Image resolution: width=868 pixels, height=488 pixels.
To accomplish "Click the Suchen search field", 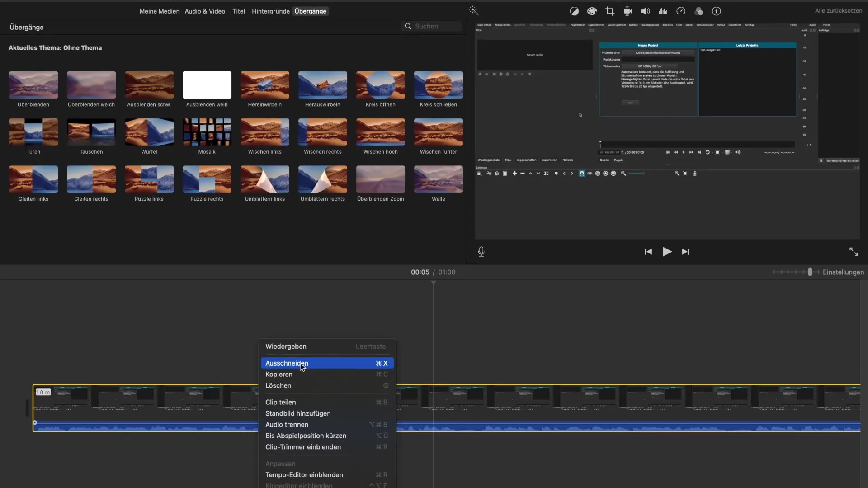I will (431, 26).
